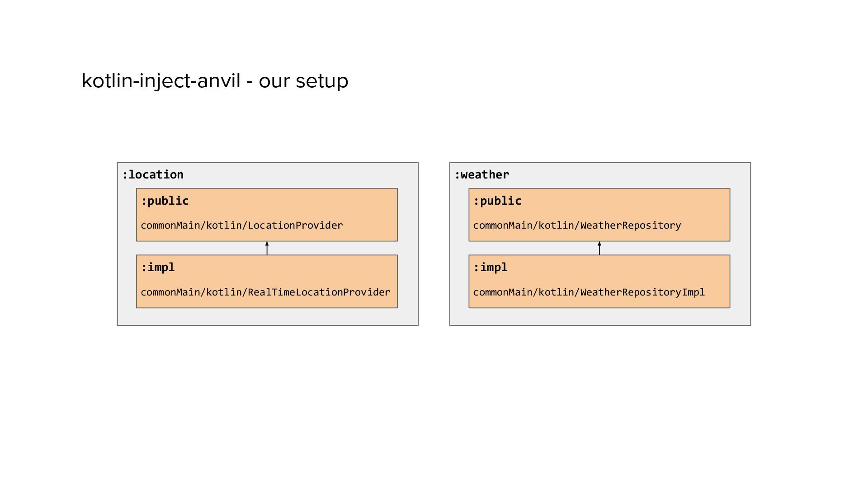Click 'WeatherRepositoryImpl' class name in impl path
Image resolution: width=868 pixels, height=488 pixels.
642,292
